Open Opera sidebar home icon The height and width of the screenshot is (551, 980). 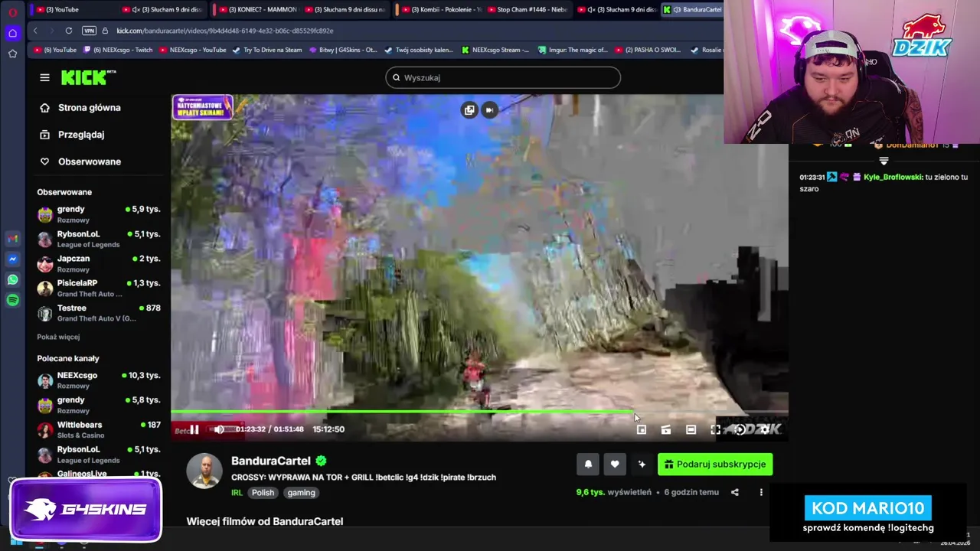[x=12, y=33]
